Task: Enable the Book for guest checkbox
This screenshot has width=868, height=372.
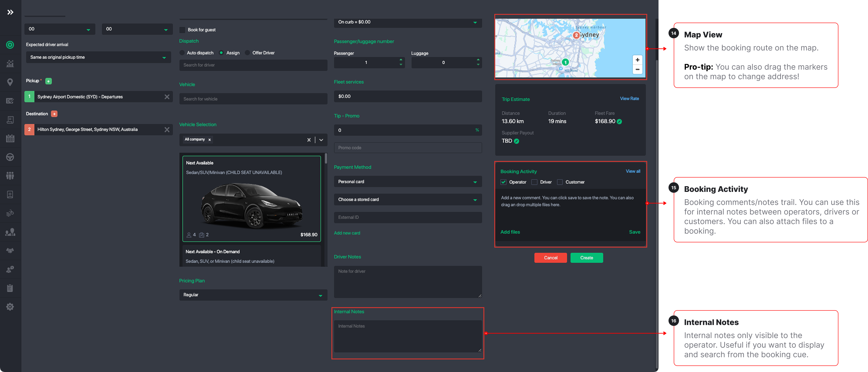Action: click(182, 30)
